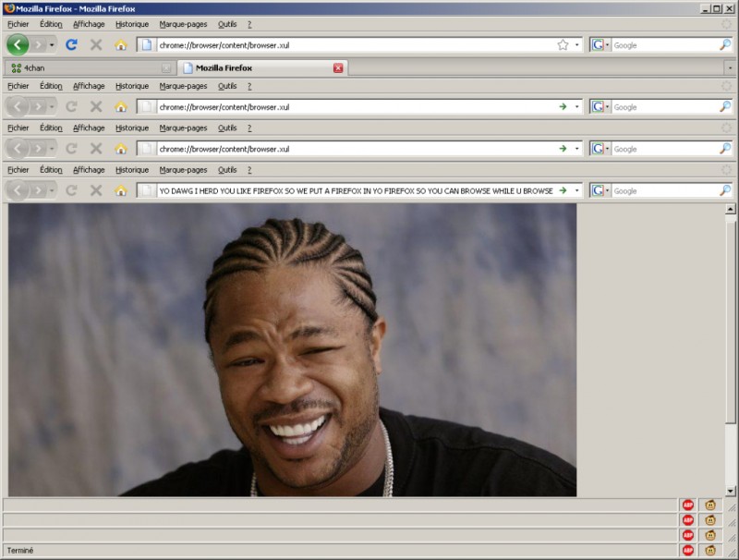This screenshot has width=739, height=560.
Task: Open the Historique menu in the first nested menu bar
Action: tap(132, 86)
